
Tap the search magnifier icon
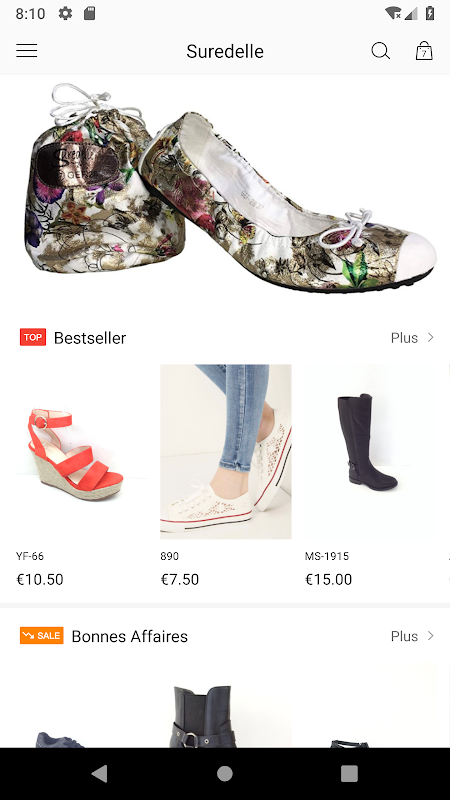[x=381, y=51]
